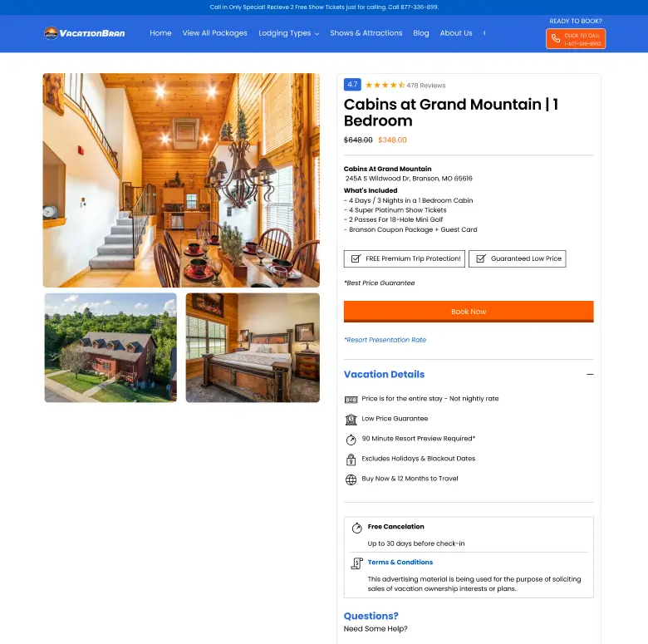Click the Free Cancelation timer icon
The image size is (648, 644).
click(356, 528)
